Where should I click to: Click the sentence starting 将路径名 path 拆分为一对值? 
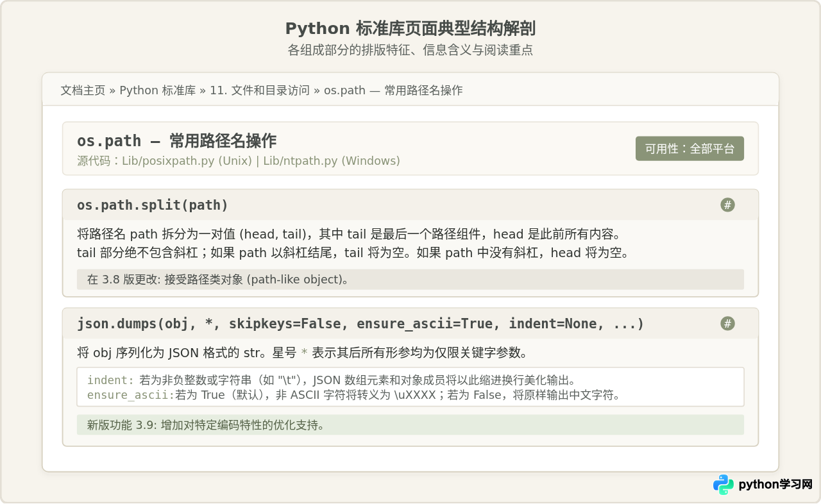pyautogui.click(x=350, y=234)
